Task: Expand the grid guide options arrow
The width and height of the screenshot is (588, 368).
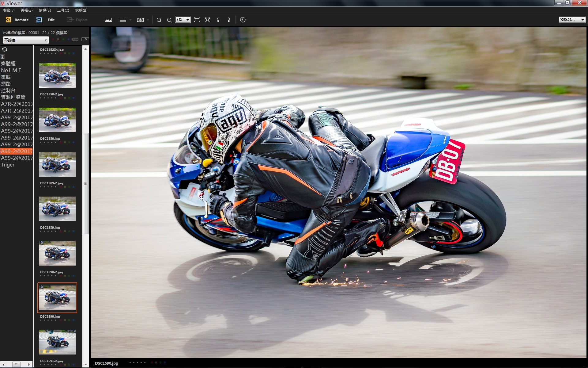Action: click(148, 20)
